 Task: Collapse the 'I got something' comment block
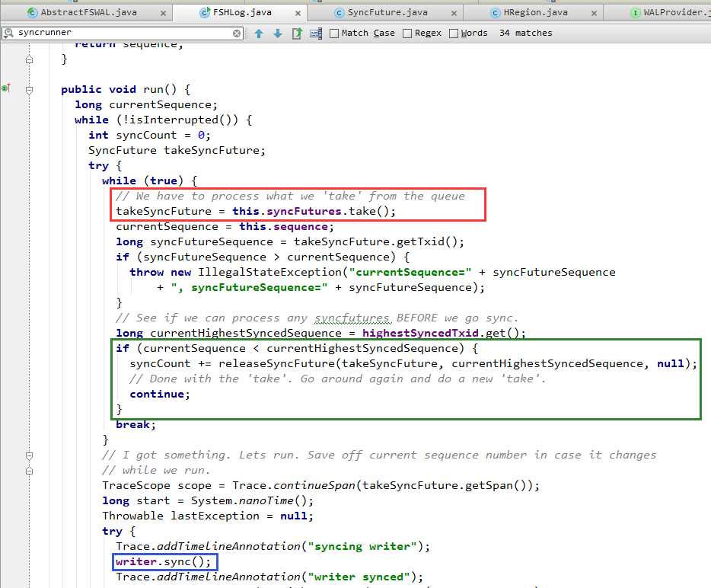(x=30, y=455)
